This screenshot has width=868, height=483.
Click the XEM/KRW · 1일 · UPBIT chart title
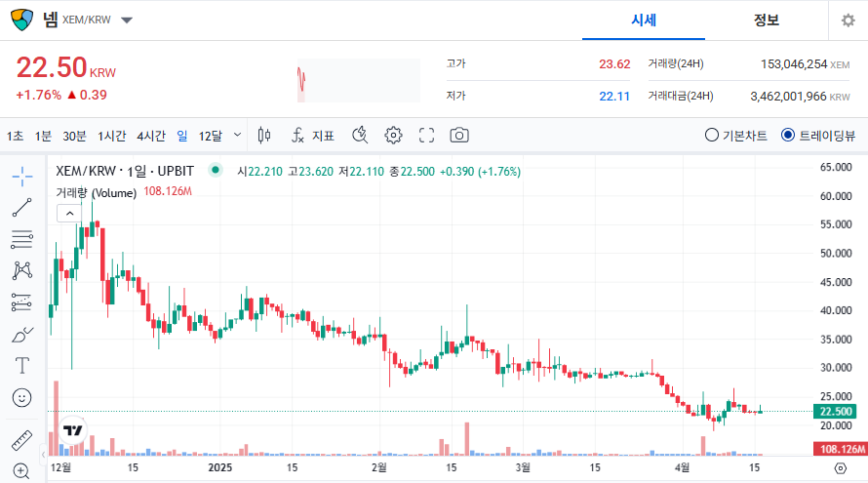(125, 171)
